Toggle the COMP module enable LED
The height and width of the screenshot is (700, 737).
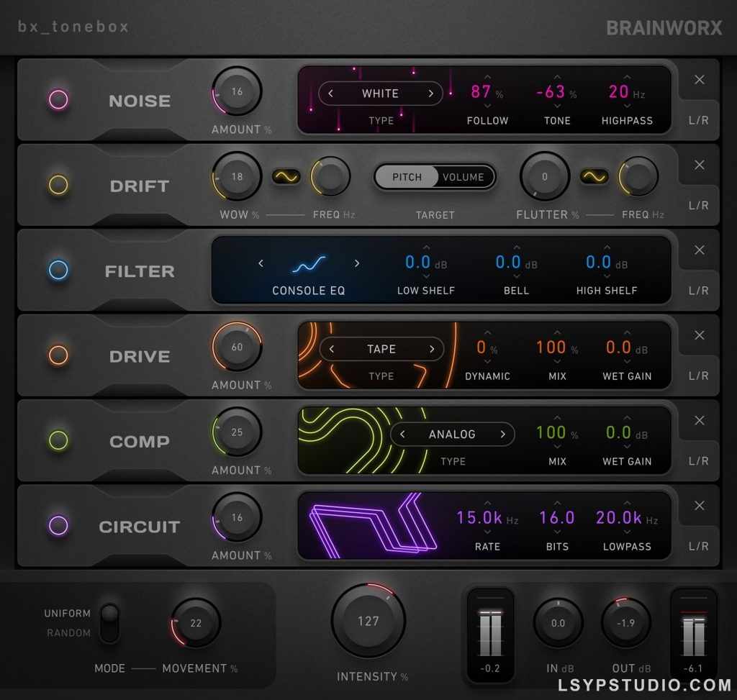pyautogui.click(x=58, y=442)
